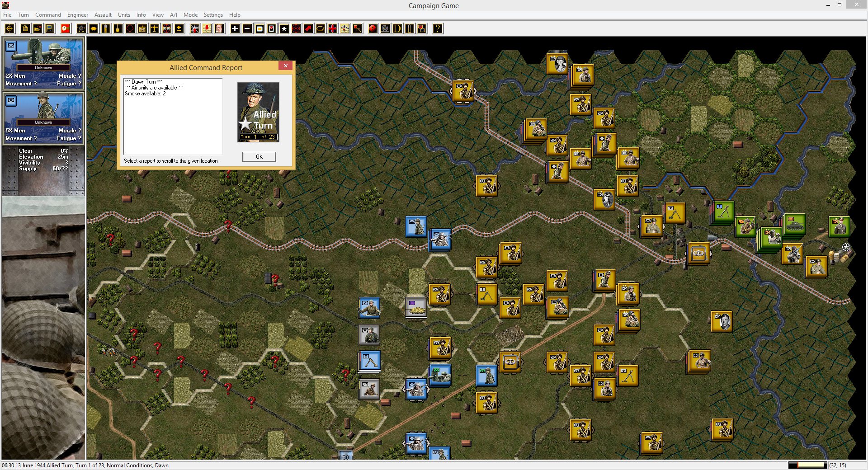Viewport: 868px width, 470px height.
Task: Click the red circle toolbar icon
Action: (130, 28)
